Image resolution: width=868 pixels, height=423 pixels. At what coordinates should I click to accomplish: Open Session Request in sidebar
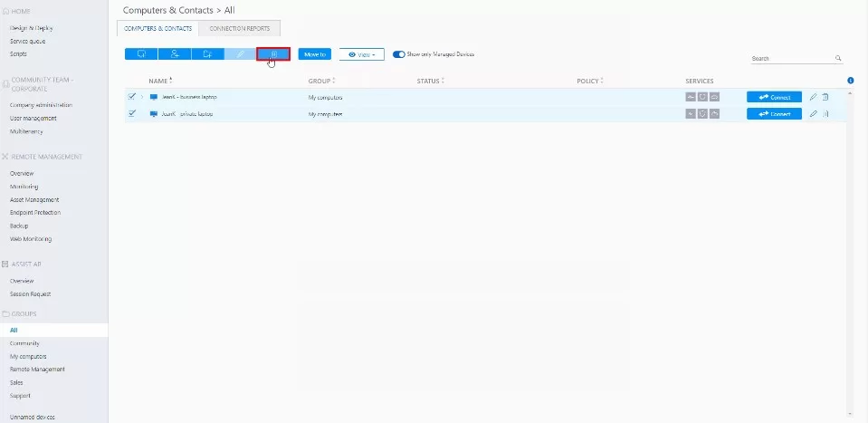pos(31,294)
